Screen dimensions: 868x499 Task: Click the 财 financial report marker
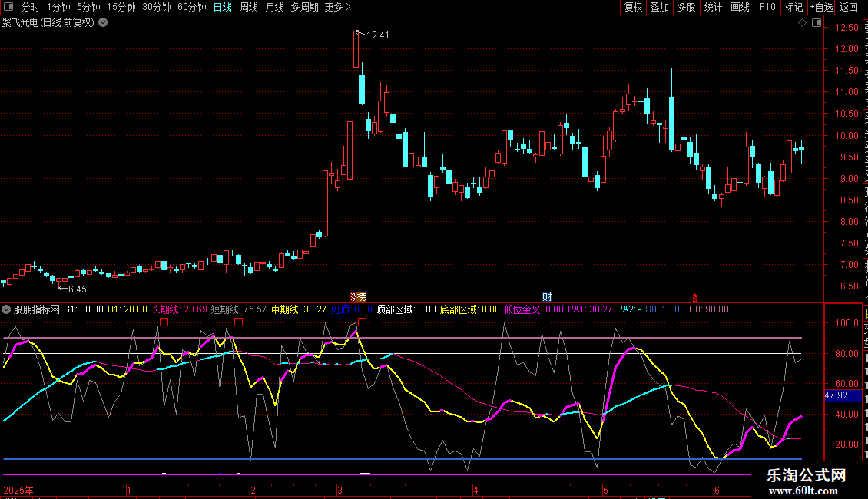point(547,297)
